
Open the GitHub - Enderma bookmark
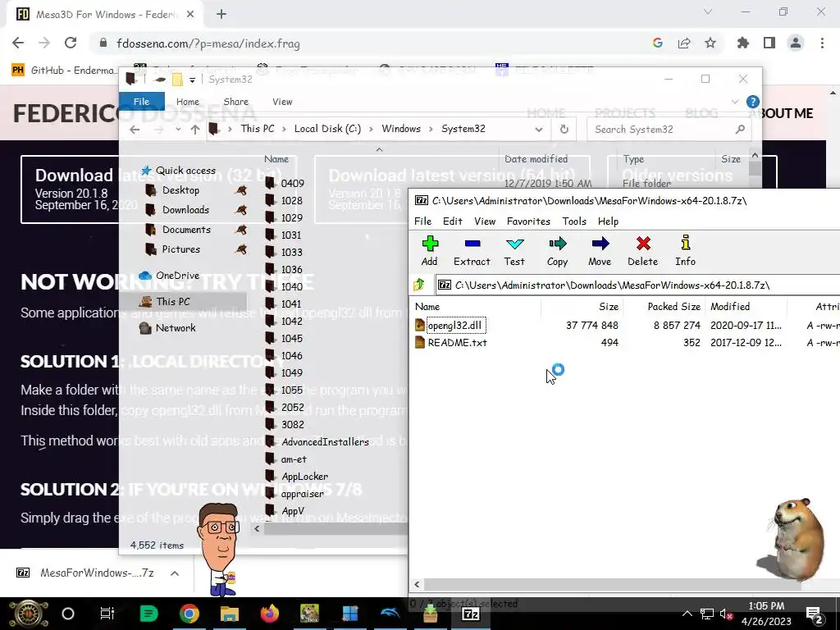pyautogui.click(x=63, y=71)
